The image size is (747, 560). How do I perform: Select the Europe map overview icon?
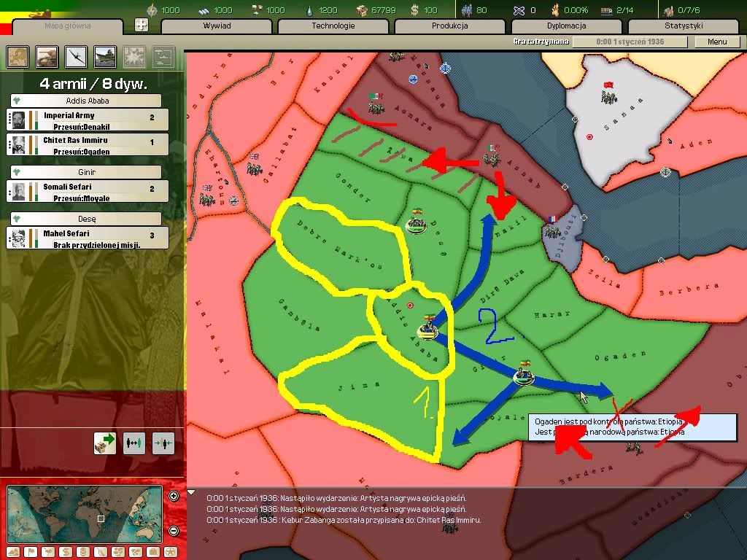click(x=18, y=57)
